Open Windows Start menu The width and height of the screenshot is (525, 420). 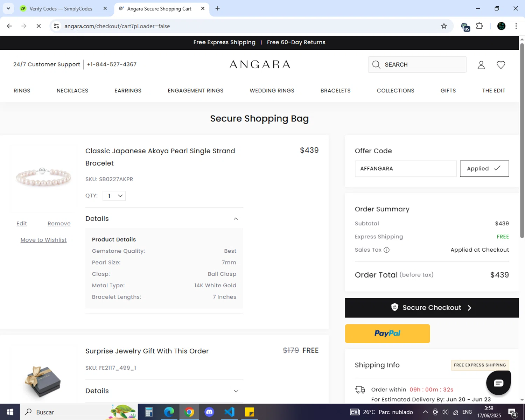10,412
